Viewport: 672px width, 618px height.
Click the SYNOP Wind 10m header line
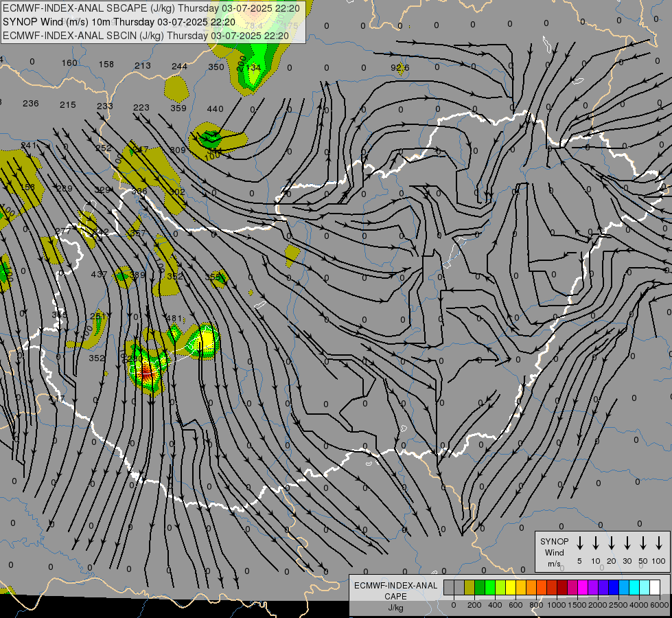119,22
